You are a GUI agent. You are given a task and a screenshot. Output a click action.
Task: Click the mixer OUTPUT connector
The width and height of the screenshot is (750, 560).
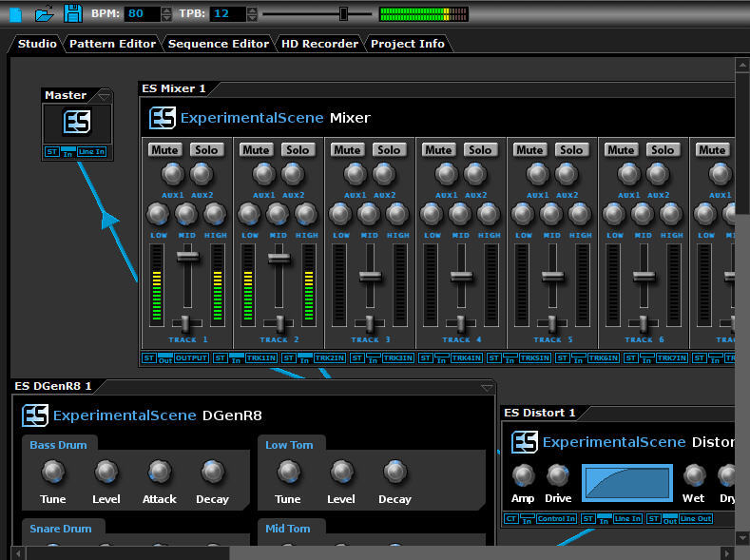coord(191,357)
